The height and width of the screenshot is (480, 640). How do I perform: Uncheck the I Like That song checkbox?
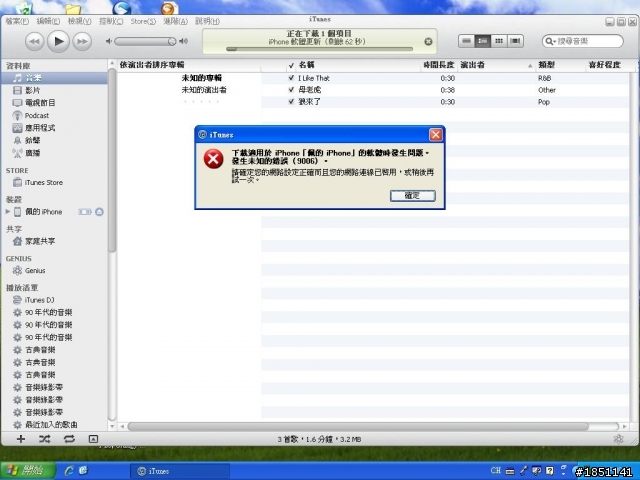tap(291, 78)
